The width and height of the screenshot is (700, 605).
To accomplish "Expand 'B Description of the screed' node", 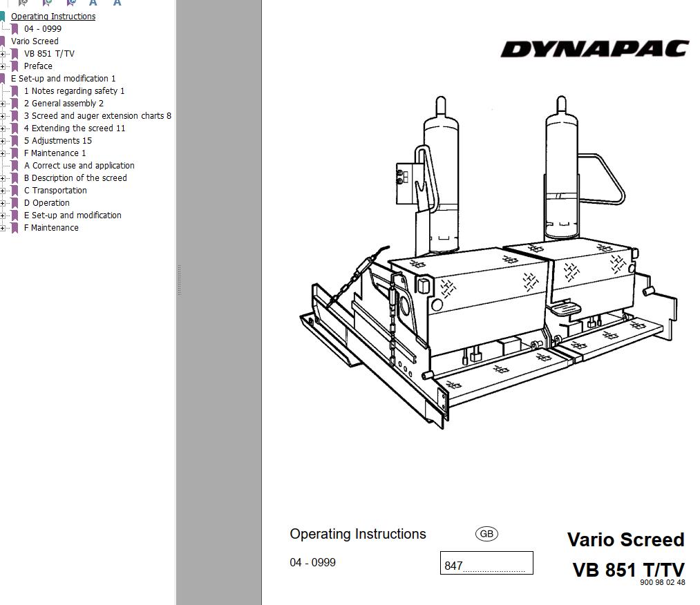I will [3, 178].
